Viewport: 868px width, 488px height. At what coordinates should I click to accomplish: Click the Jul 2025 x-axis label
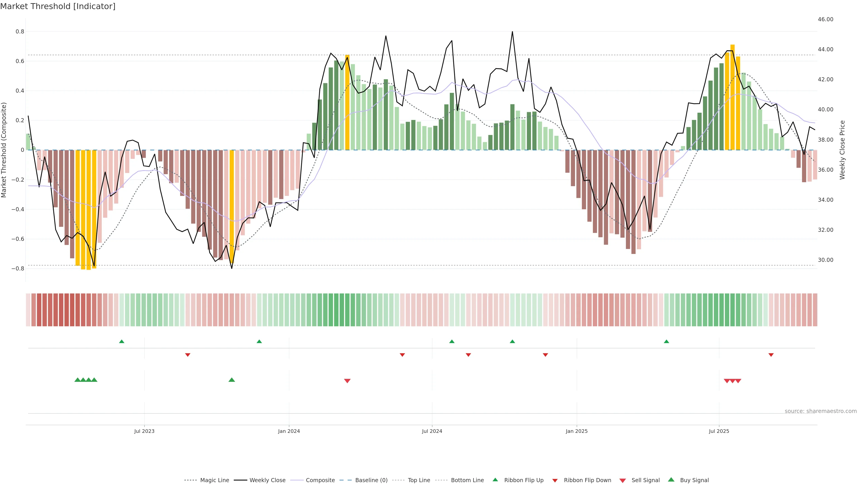(x=719, y=431)
